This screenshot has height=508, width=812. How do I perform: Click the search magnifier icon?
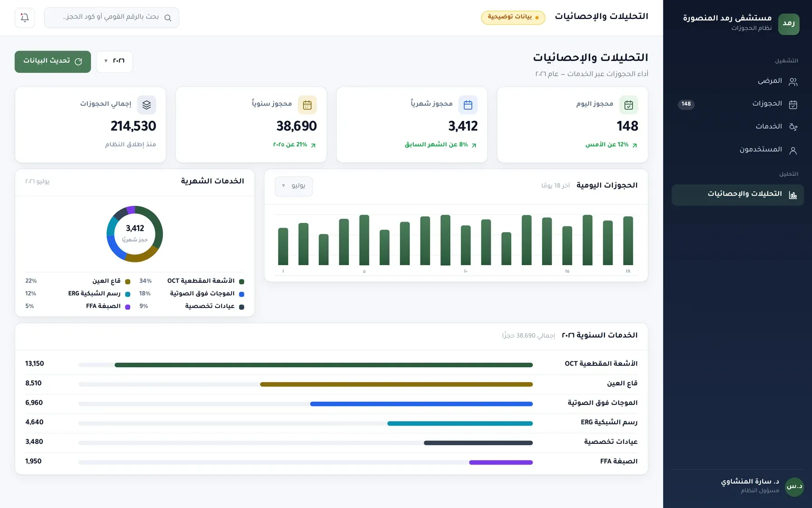point(168,18)
